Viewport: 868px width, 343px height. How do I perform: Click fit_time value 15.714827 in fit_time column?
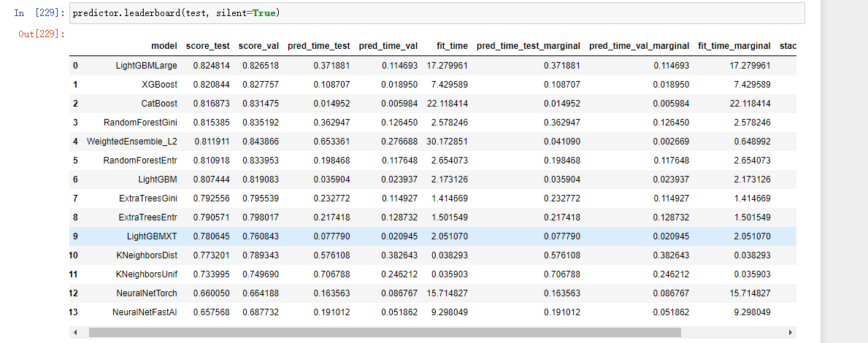(448, 293)
